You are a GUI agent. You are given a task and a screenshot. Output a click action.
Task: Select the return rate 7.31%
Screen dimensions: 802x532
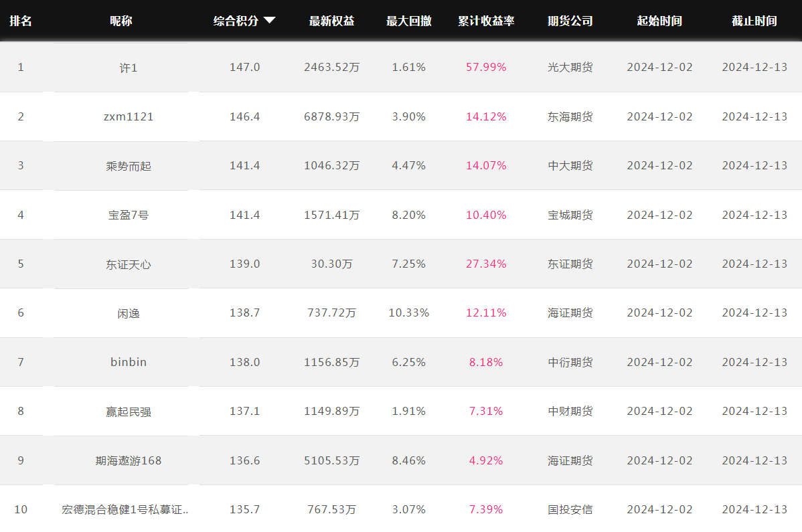coord(486,411)
